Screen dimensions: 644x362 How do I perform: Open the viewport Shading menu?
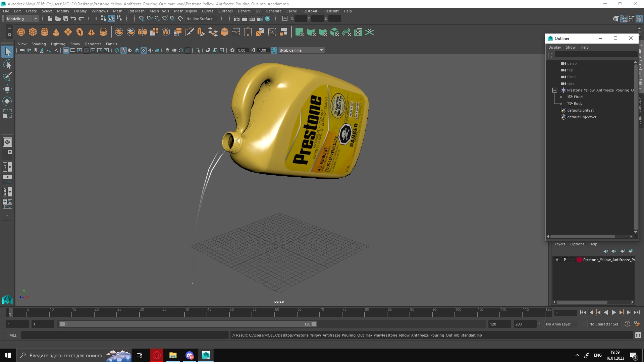click(39, 44)
